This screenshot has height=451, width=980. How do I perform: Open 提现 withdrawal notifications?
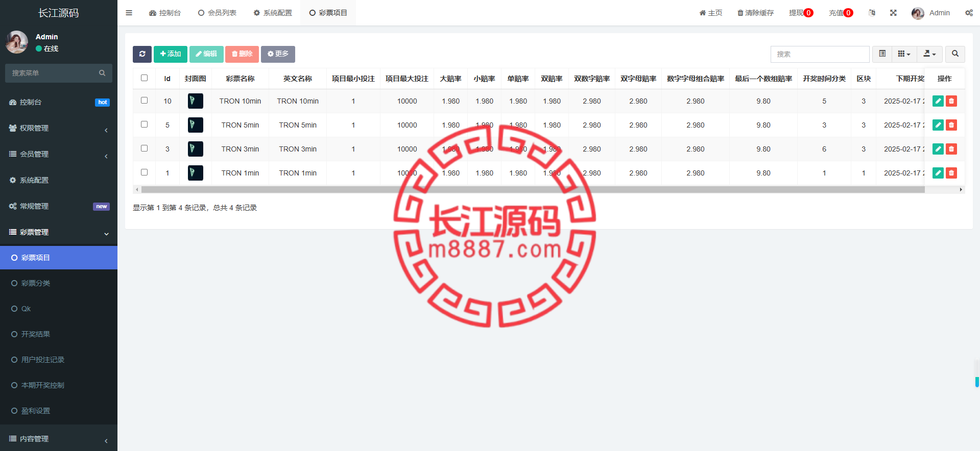point(801,13)
